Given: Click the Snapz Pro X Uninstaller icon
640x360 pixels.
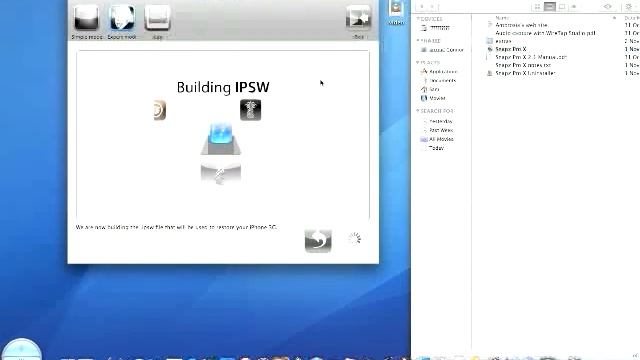Looking at the screenshot, I should point(489,73).
